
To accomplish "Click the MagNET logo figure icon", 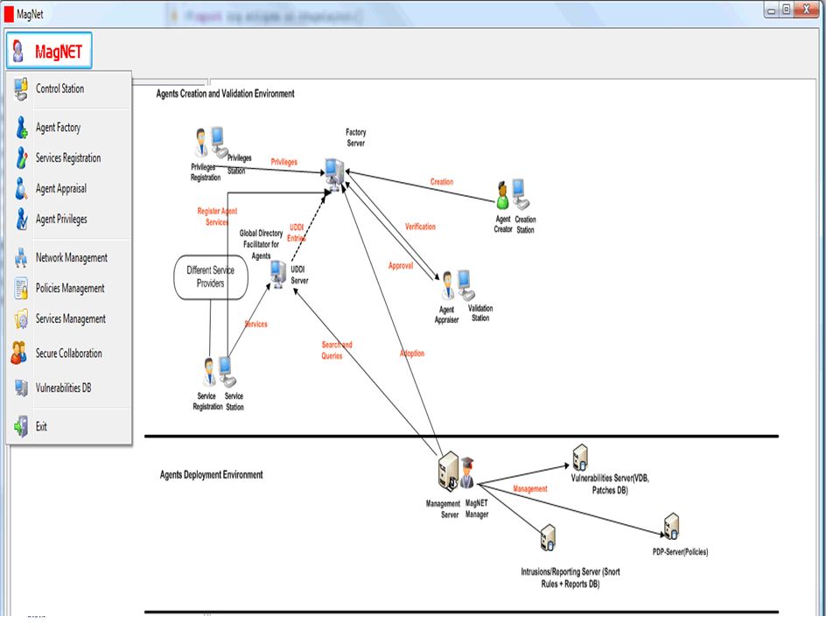I will pyautogui.click(x=18, y=51).
